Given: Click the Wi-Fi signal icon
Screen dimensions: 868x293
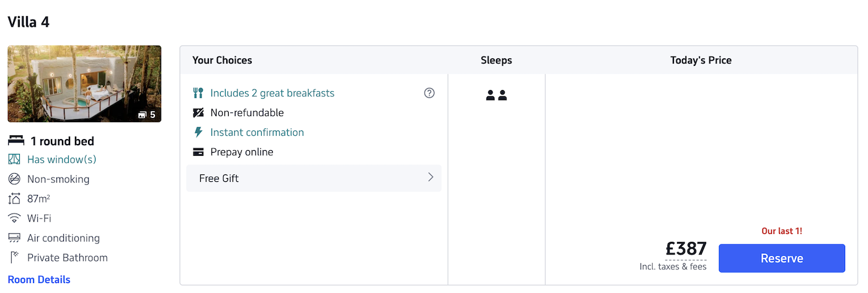Looking at the screenshot, I should click(x=14, y=219).
